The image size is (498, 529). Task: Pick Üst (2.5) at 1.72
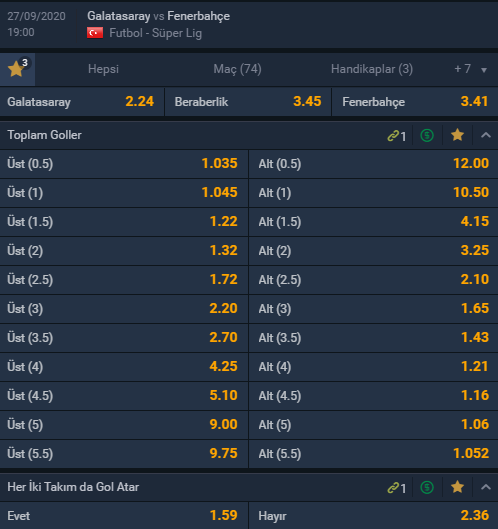124,280
